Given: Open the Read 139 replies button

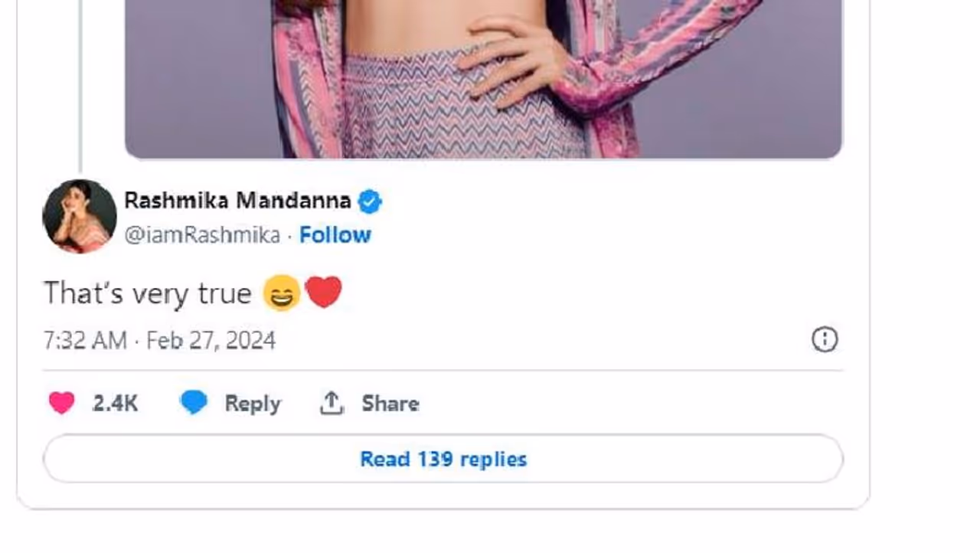Looking at the screenshot, I should (x=443, y=459).
